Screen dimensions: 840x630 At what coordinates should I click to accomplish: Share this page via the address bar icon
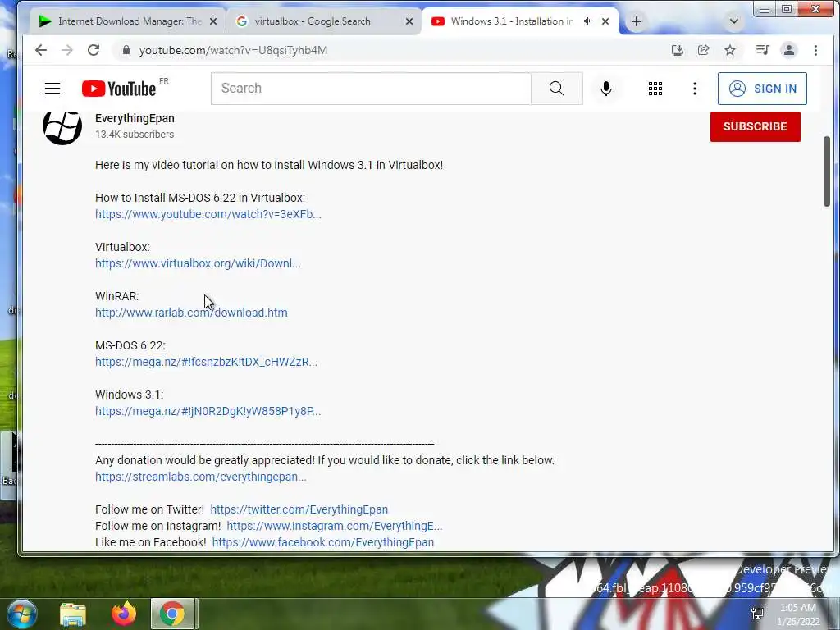[703, 50]
